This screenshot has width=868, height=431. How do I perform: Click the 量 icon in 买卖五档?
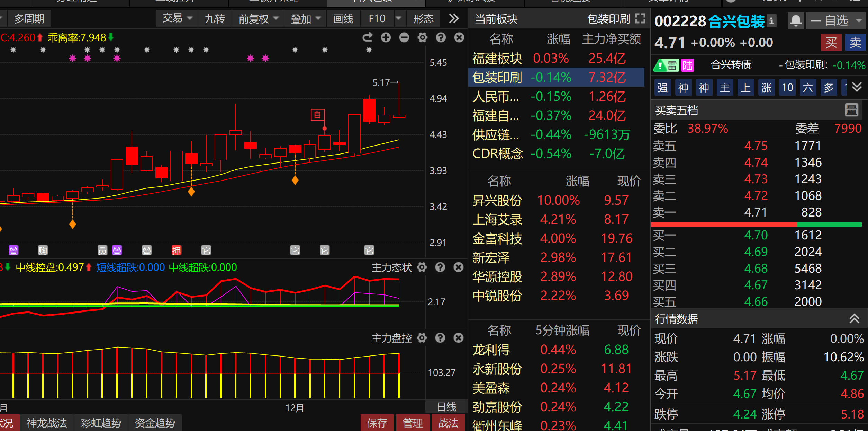coord(851,110)
